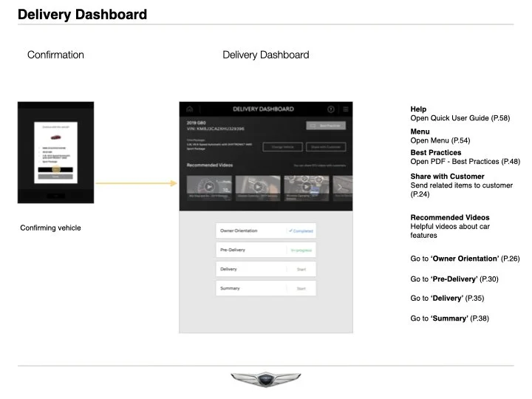Click the red car image in confirmation dialog
532x399 pixels.
click(55, 137)
